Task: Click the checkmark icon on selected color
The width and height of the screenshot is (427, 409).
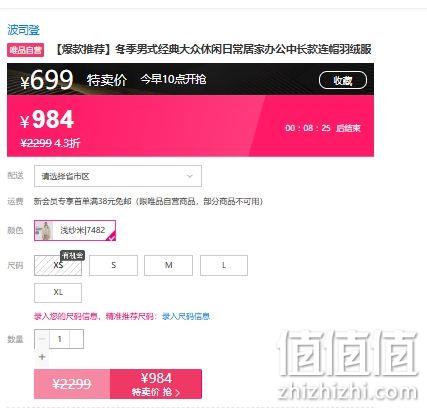Action: point(111,237)
